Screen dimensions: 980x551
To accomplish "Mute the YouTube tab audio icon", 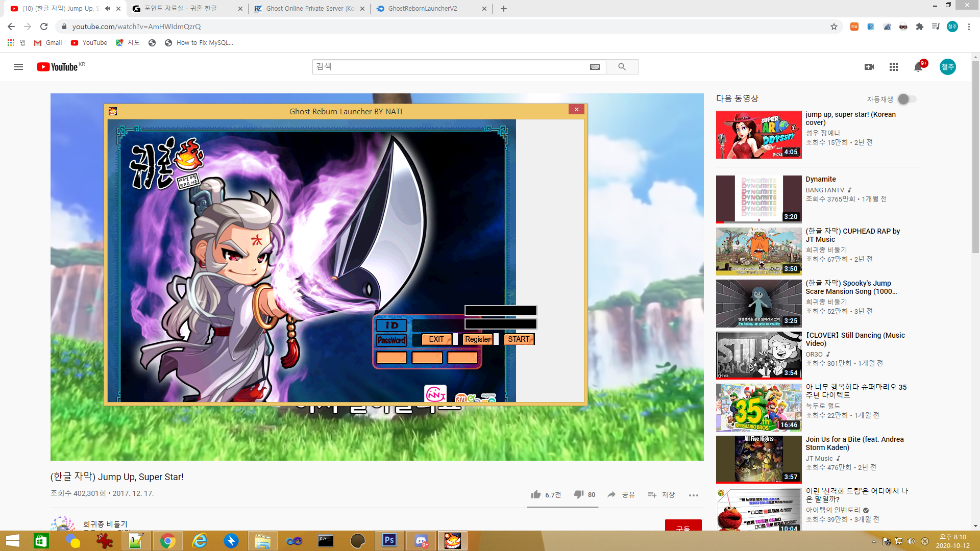I will point(107,9).
